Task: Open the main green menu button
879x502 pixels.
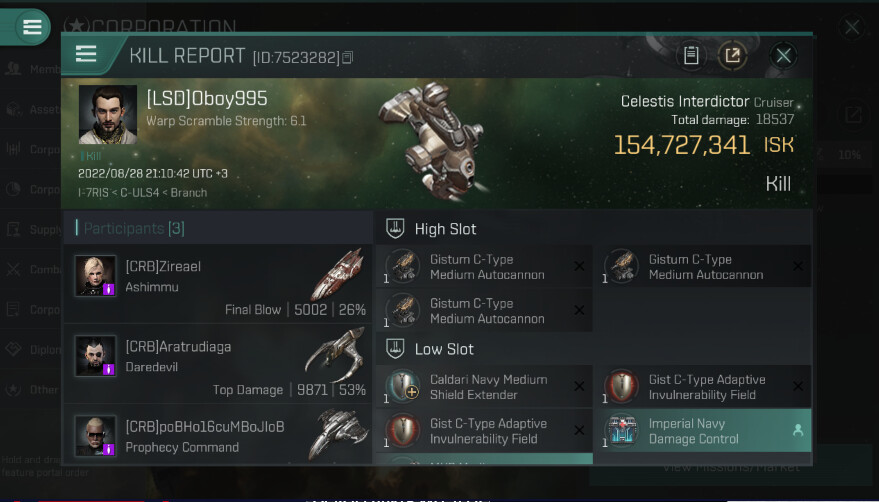Action: click(32, 26)
